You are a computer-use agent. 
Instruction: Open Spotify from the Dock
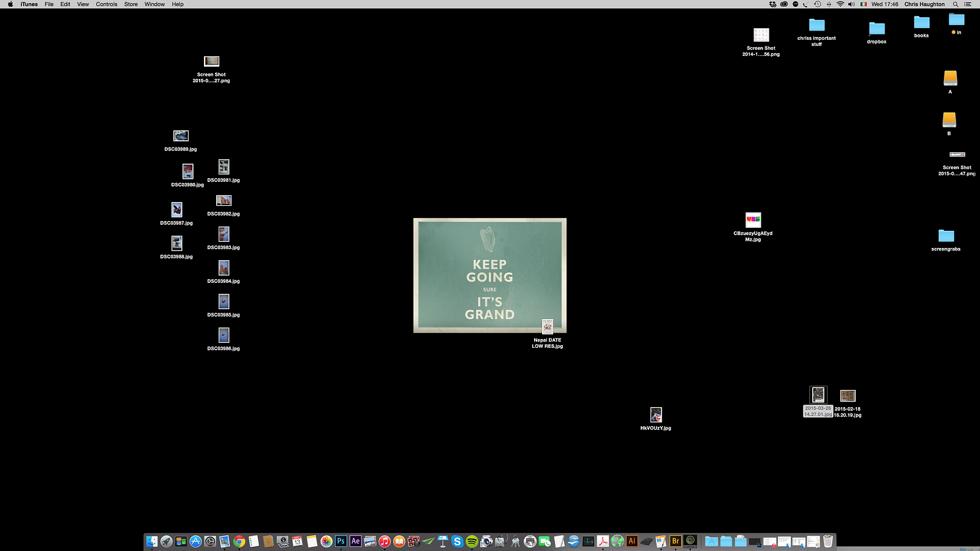(472, 541)
